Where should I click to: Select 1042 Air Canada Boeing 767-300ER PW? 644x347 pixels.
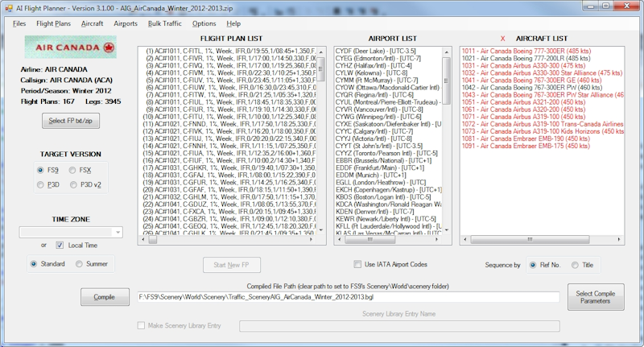(x=532, y=88)
